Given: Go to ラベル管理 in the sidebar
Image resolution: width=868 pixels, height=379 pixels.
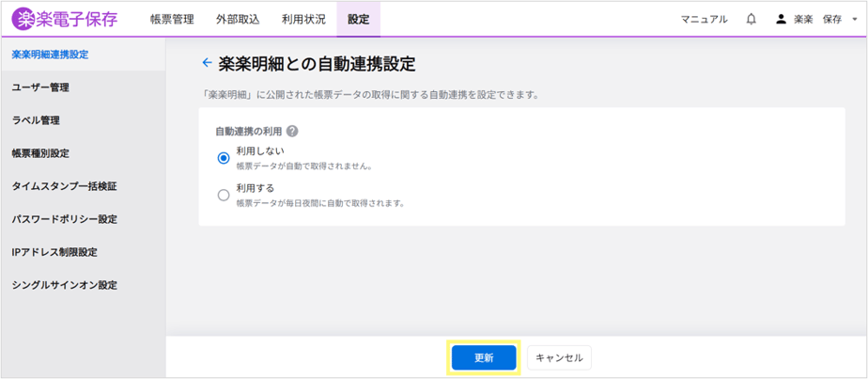Looking at the screenshot, I should click(84, 120).
